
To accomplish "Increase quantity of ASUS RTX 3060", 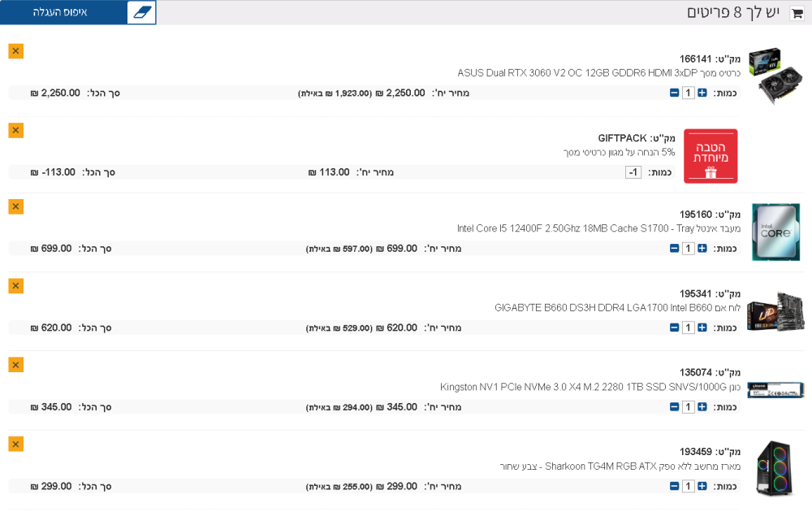I will [702, 93].
